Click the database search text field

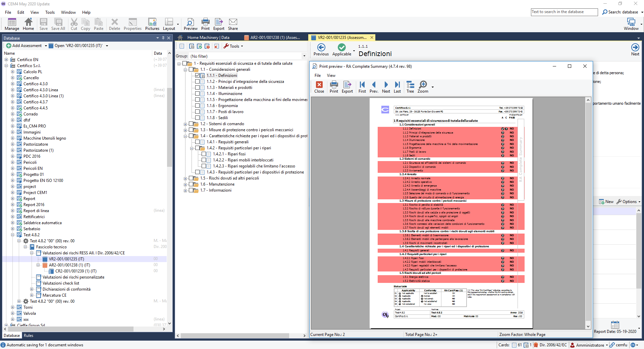(x=564, y=12)
